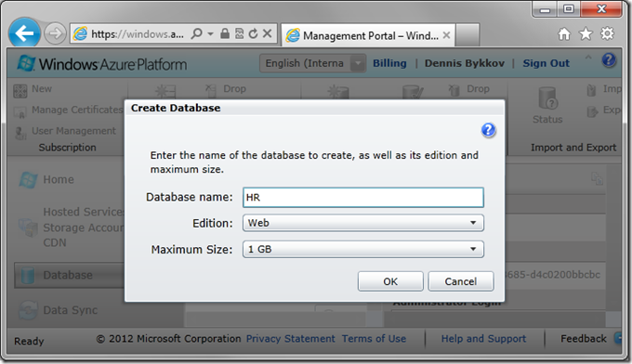Image resolution: width=632 pixels, height=364 pixels.
Task: Click the Data Sync navigation item
Action: click(x=70, y=310)
